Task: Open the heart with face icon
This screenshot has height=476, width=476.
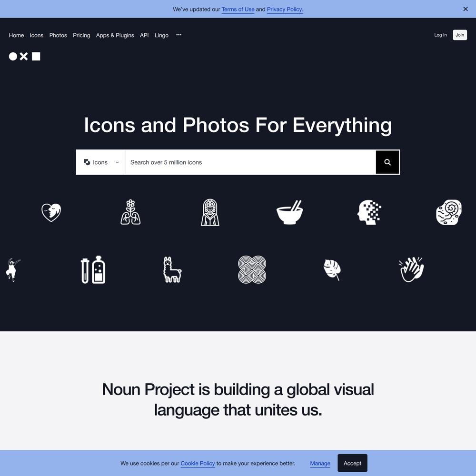Action: 51,212
